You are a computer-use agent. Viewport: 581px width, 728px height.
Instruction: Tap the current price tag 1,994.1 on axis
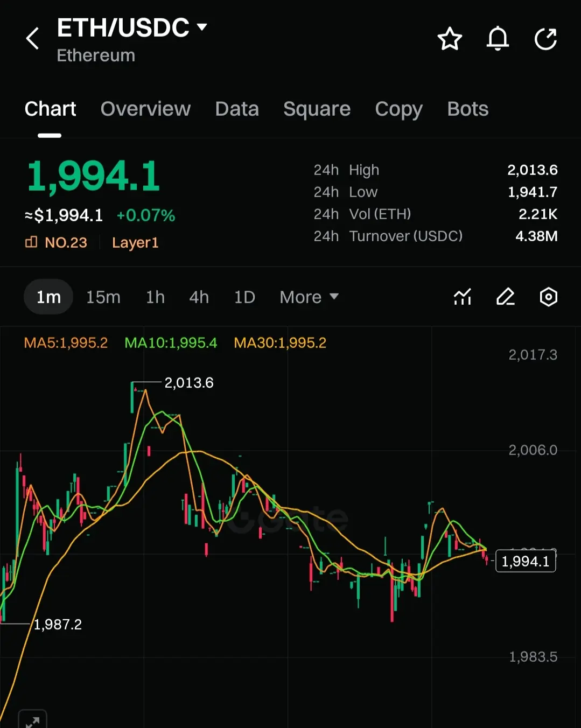coord(526,562)
